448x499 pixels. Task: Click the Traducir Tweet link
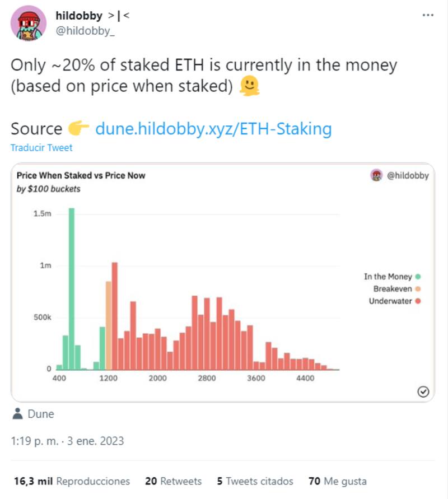(41, 148)
